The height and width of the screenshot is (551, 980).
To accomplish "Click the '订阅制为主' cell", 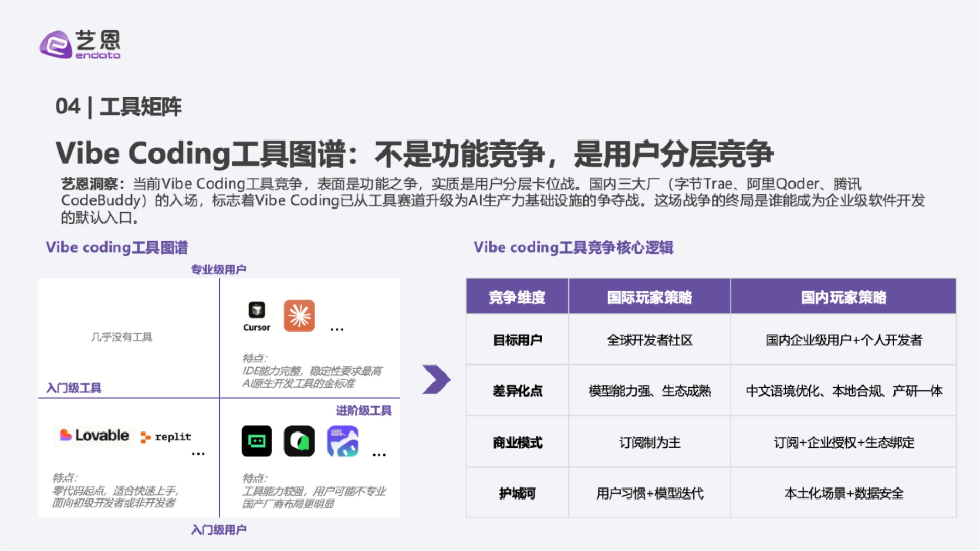I will click(649, 442).
